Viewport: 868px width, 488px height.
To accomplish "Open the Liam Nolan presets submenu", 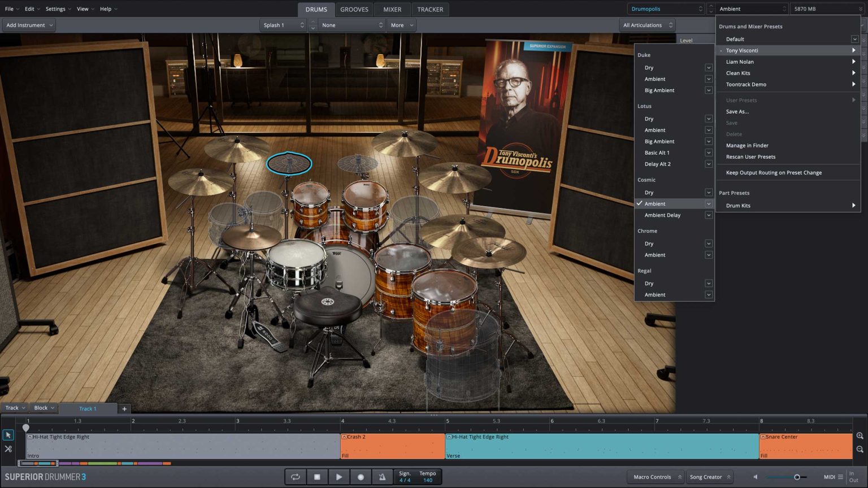I will click(740, 62).
